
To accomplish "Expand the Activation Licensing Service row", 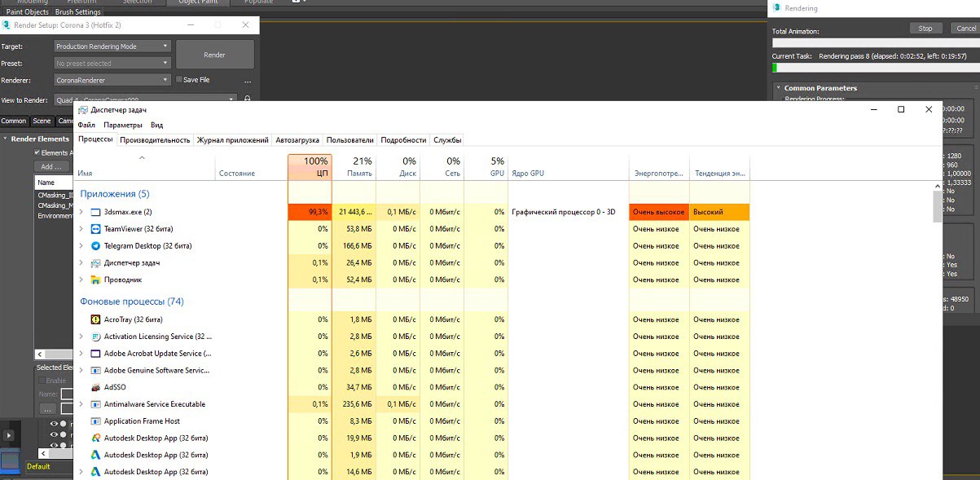I will 81,337.
